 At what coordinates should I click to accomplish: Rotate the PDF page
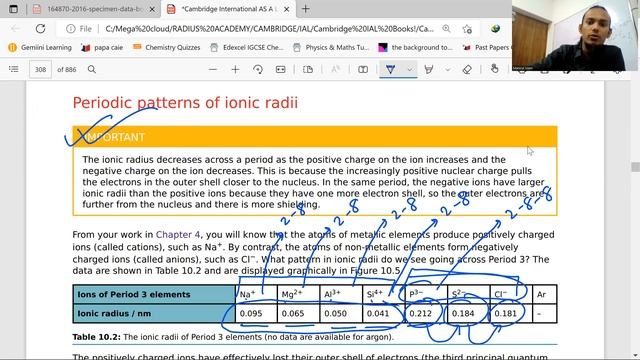tap(258, 69)
